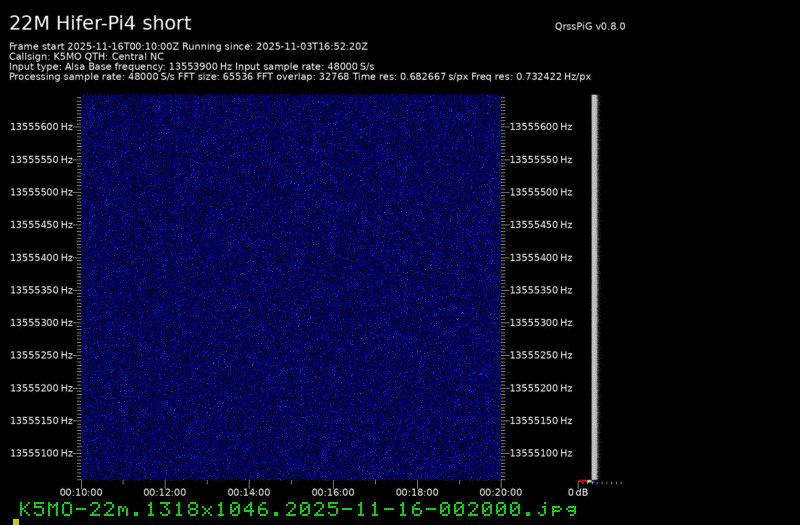Viewport: 800px width, 525px height.
Task: Click the center of the blue spectrogram
Action: coord(292,287)
